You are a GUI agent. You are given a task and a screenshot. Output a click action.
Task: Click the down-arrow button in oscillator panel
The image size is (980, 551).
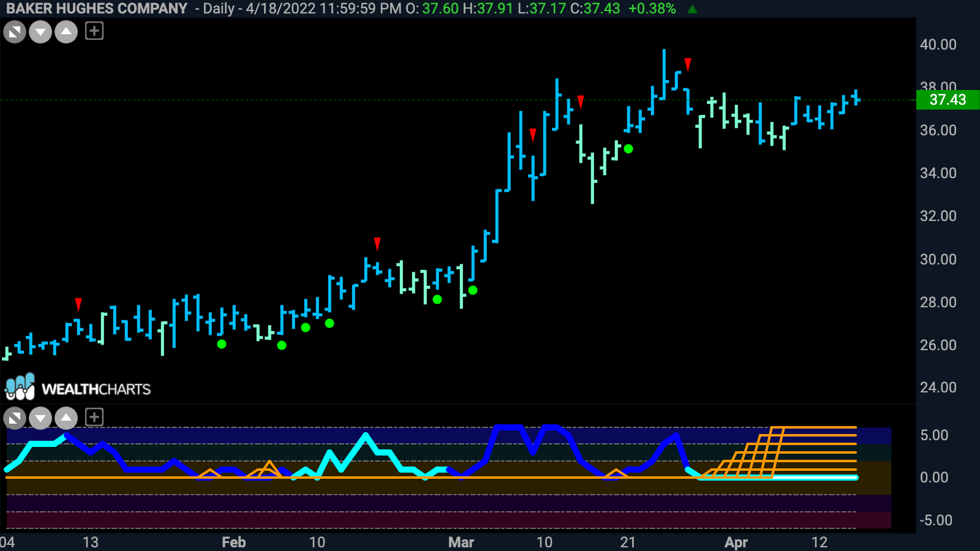click(x=40, y=419)
